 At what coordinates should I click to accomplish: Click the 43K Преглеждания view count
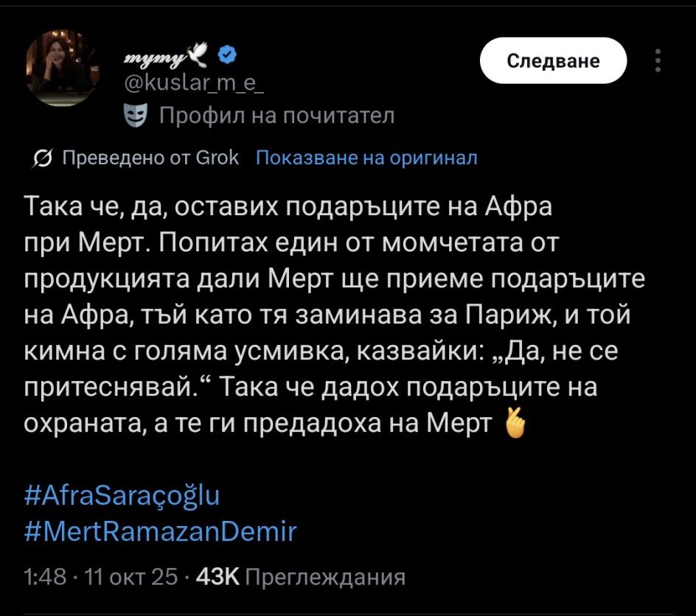pos(299,578)
